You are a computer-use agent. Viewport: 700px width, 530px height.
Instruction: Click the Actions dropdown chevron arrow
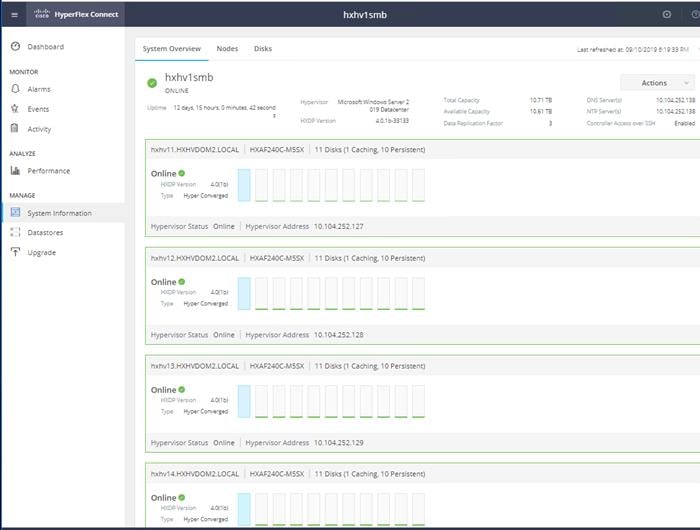click(x=686, y=83)
